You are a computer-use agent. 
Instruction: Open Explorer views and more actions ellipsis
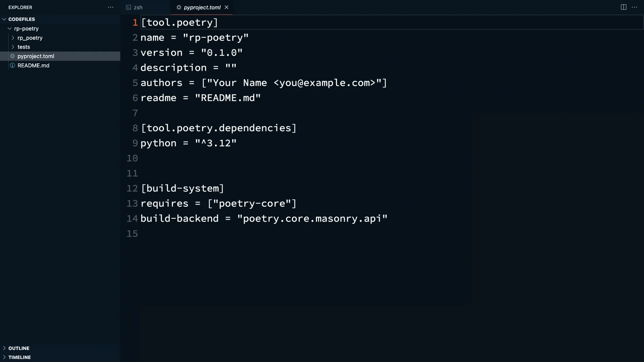pyautogui.click(x=111, y=7)
